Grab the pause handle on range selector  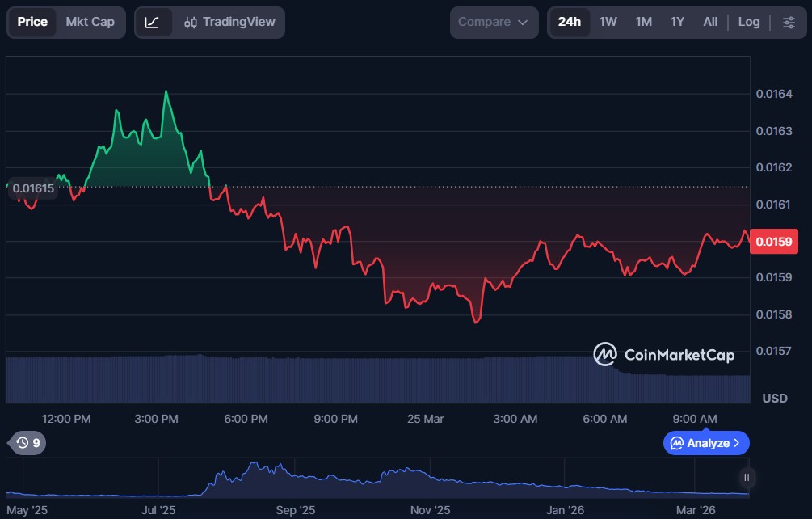coord(747,477)
